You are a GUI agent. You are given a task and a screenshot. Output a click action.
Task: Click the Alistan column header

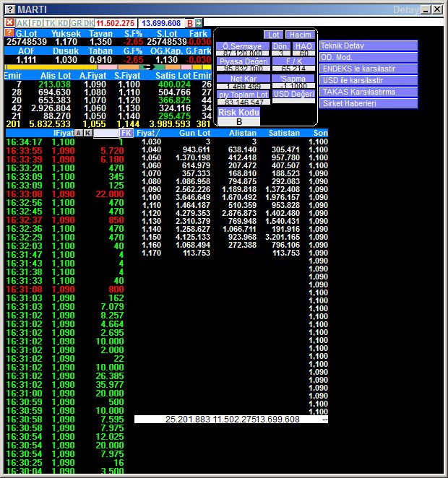(x=243, y=133)
